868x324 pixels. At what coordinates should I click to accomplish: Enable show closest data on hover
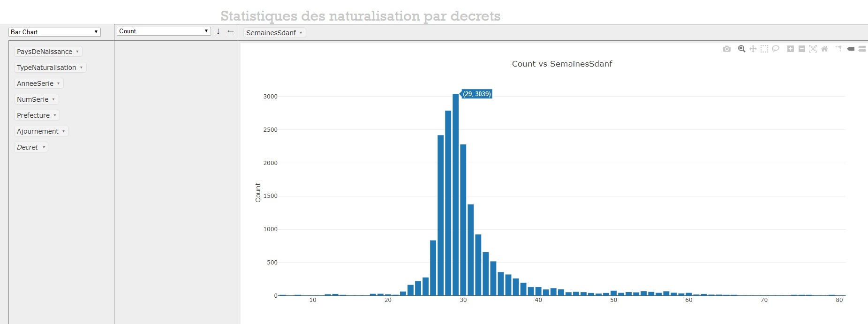pyautogui.click(x=851, y=49)
